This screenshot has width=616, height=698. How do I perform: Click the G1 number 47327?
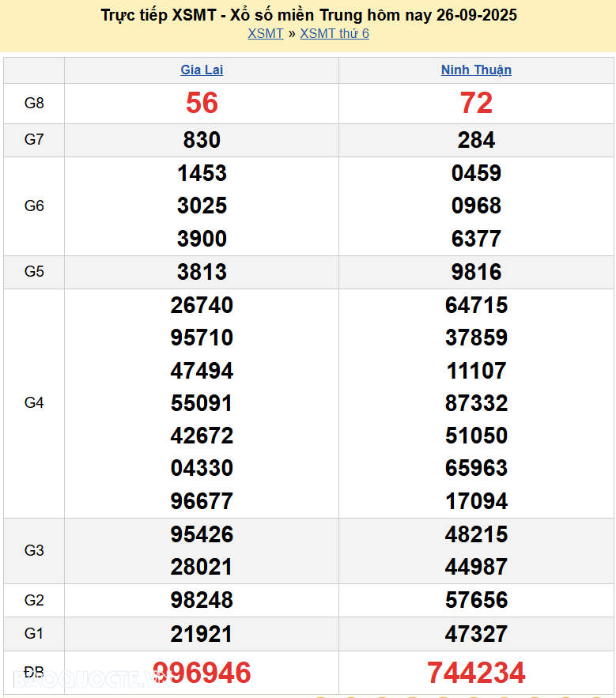(476, 634)
